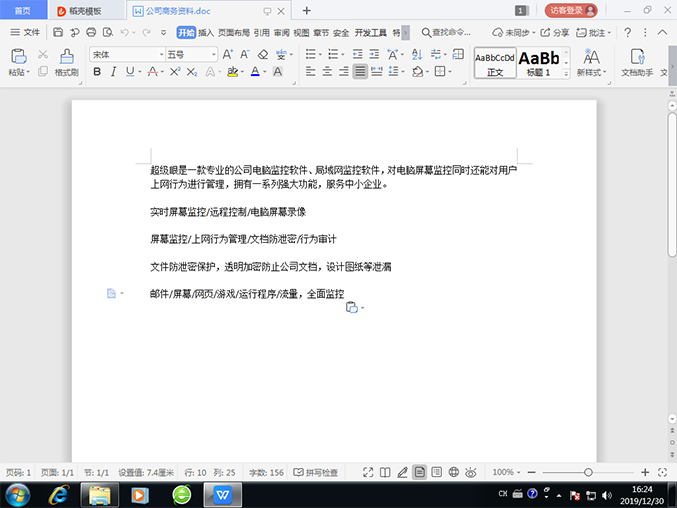677x508 pixels.
Task: Open the sort (A-Z) tool
Action: pyautogui.click(x=417, y=54)
